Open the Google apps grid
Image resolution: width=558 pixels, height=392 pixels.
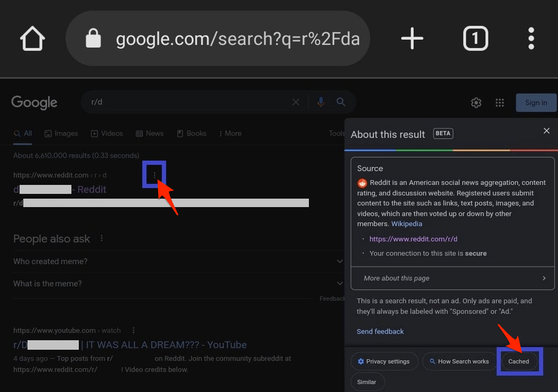tap(499, 102)
